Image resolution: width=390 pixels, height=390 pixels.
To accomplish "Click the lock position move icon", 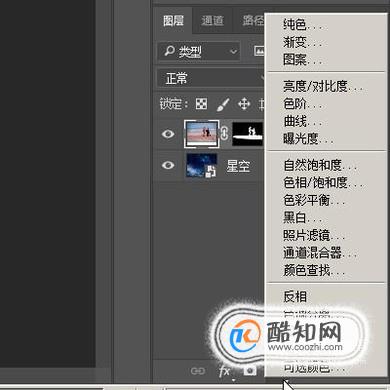I will 244,104.
